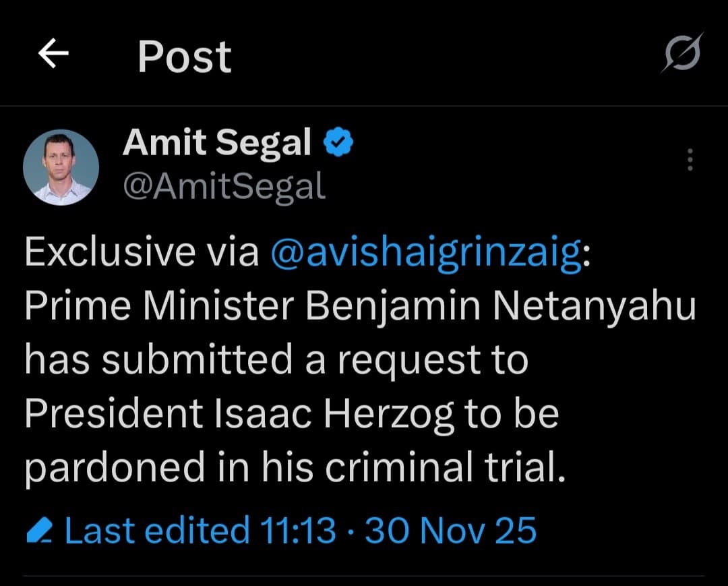Click the Post title in the top bar
The height and width of the screenshot is (586, 728).
tap(183, 55)
